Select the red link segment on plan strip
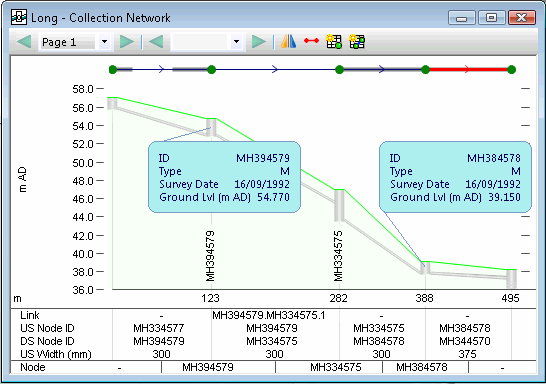546x384 pixels. (x=468, y=70)
